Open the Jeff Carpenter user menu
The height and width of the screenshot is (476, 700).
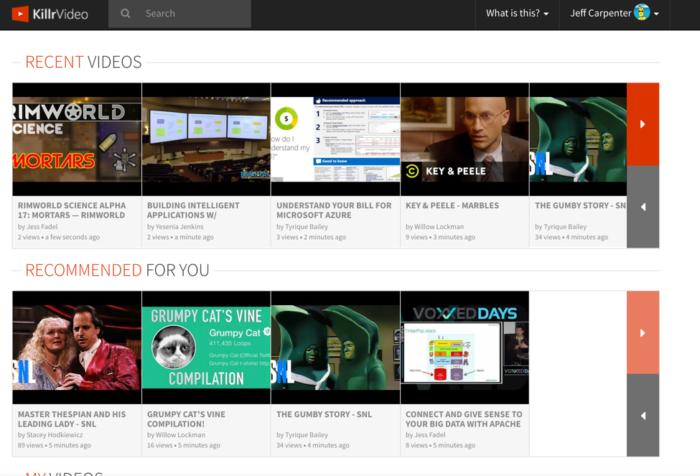click(x=614, y=13)
